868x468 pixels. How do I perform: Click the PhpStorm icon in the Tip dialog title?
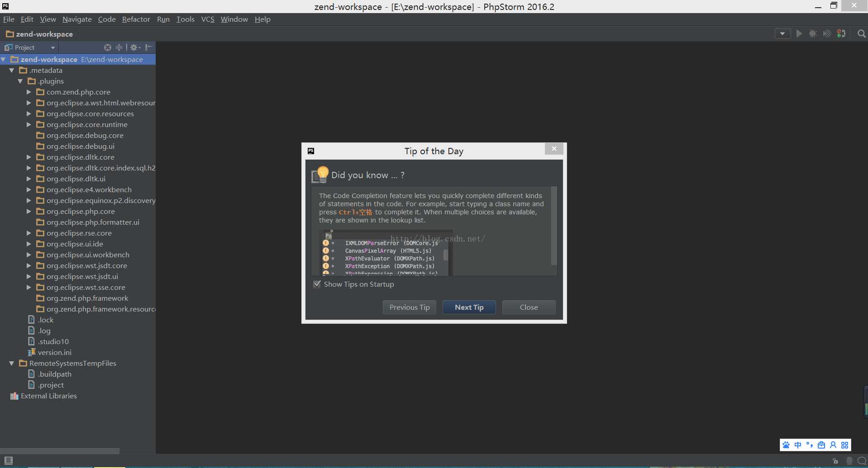tap(311, 151)
